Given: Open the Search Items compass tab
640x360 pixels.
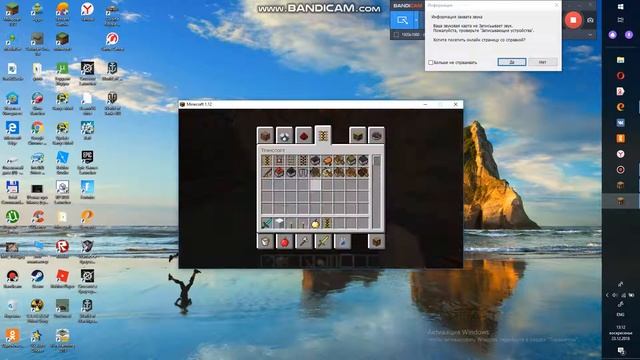Looking at the screenshot, I should [376, 136].
